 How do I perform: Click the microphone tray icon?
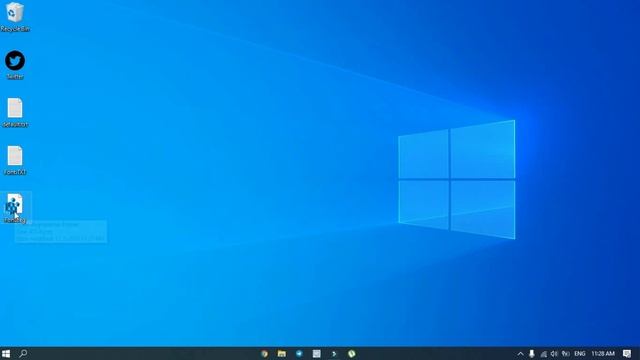tap(531, 353)
